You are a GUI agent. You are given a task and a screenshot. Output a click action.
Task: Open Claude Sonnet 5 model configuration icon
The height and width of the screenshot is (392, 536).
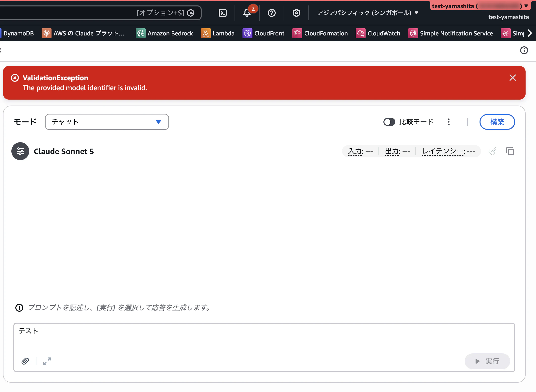(x=20, y=151)
